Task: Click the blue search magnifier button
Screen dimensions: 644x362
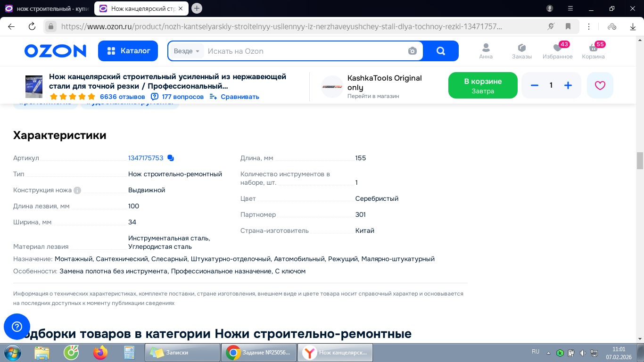Action: [x=441, y=51]
